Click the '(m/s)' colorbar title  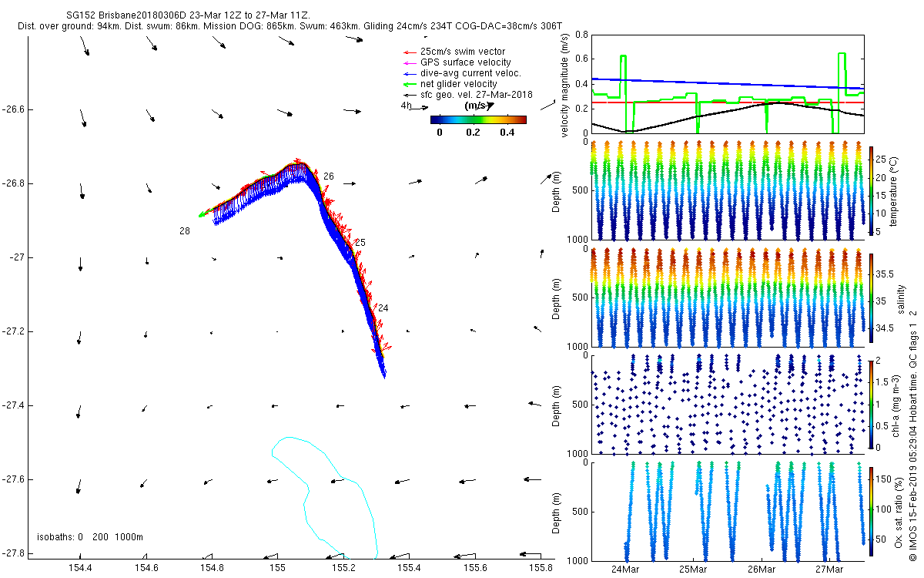tap(475, 106)
